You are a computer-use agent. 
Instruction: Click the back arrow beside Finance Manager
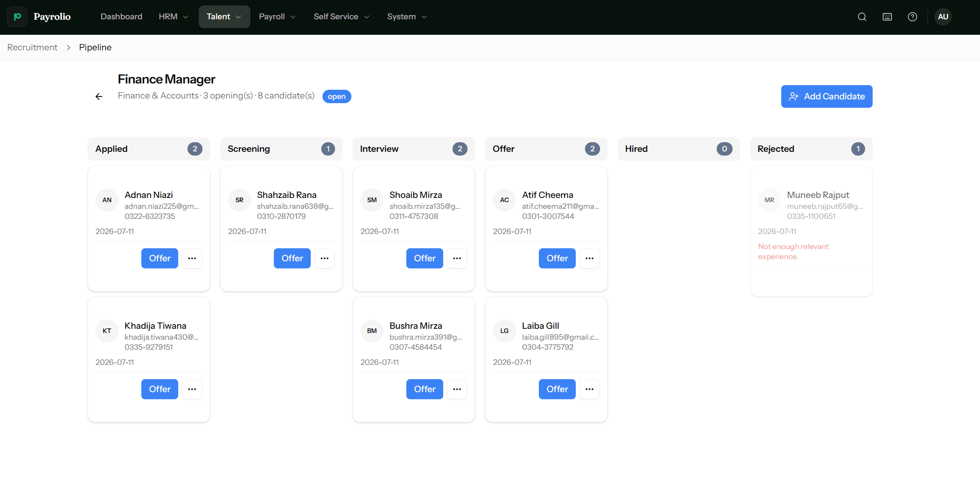point(99,96)
